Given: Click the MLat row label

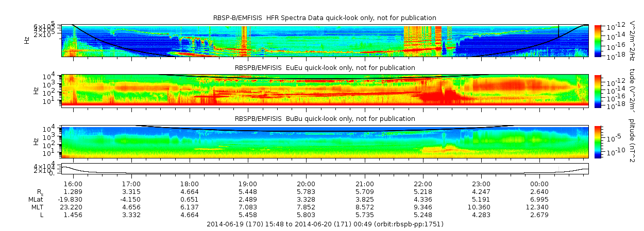Looking at the screenshot, I should pos(37,199).
